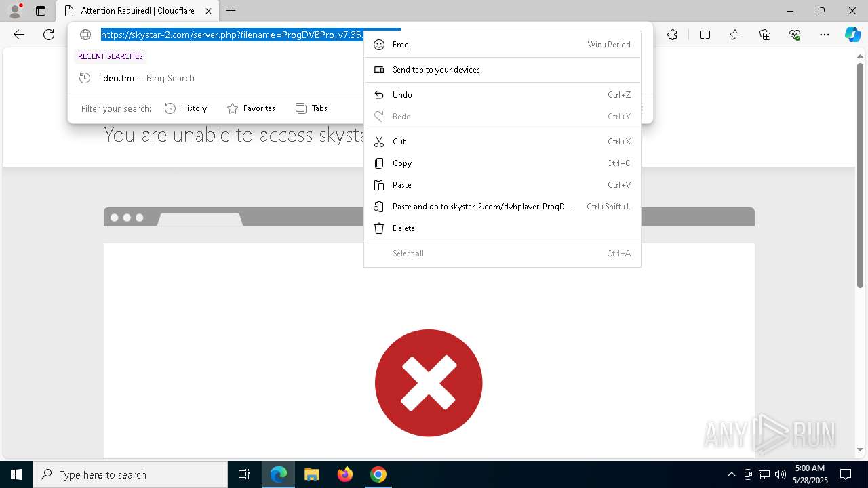Open Browser essentials heart icon
868x488 pixels.
pyautogui.click(x=795, y=35)
